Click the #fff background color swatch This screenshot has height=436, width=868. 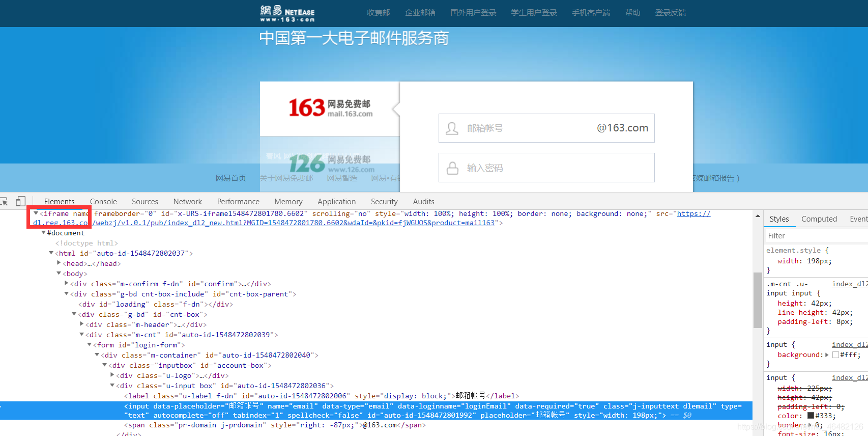click(x=835, y=355)
